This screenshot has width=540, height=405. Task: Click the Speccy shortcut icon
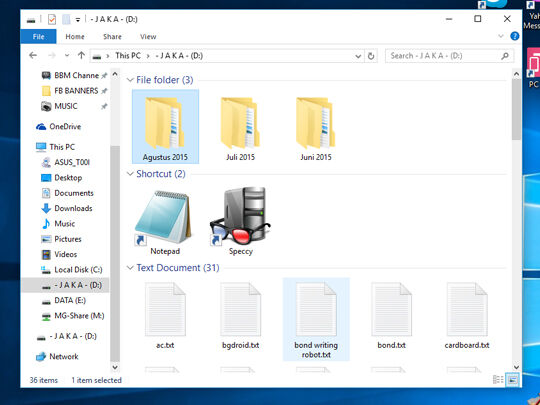click(240, 216)
